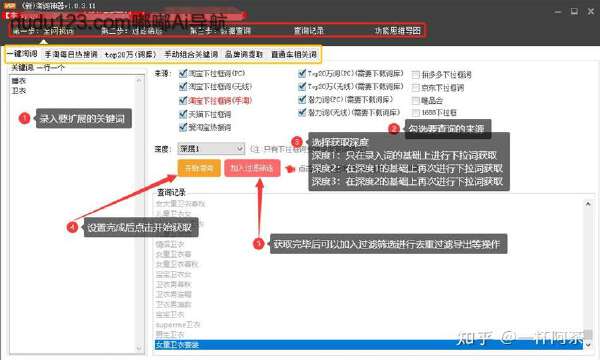Uncheck the 天猫下拉框词 source checkbox
600x360 pixels.
[183, 114]
